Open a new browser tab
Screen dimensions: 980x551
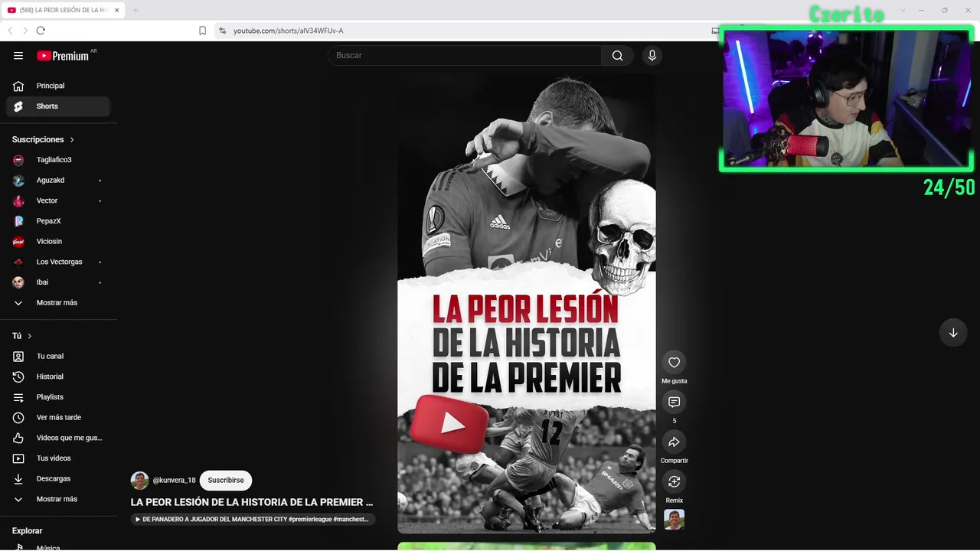click(136, 10)
